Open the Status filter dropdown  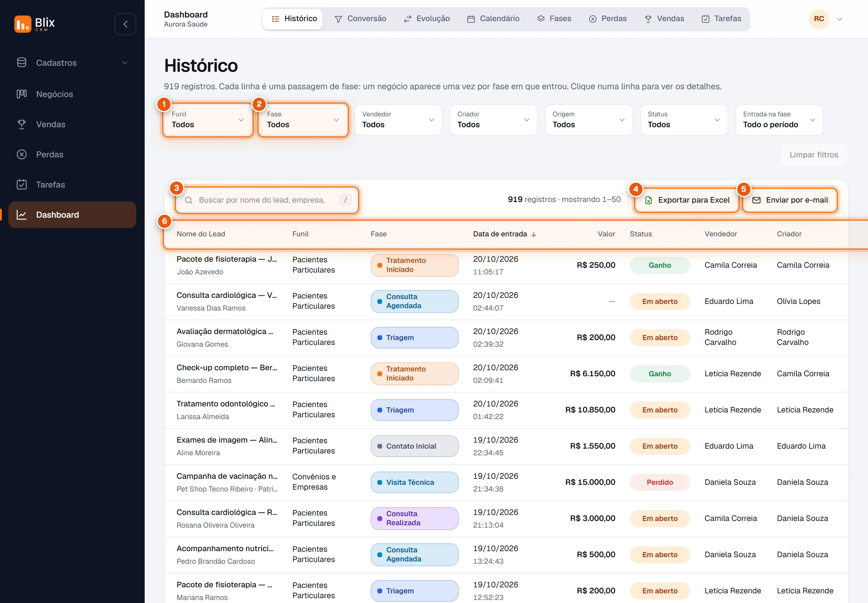click(684, 120)
